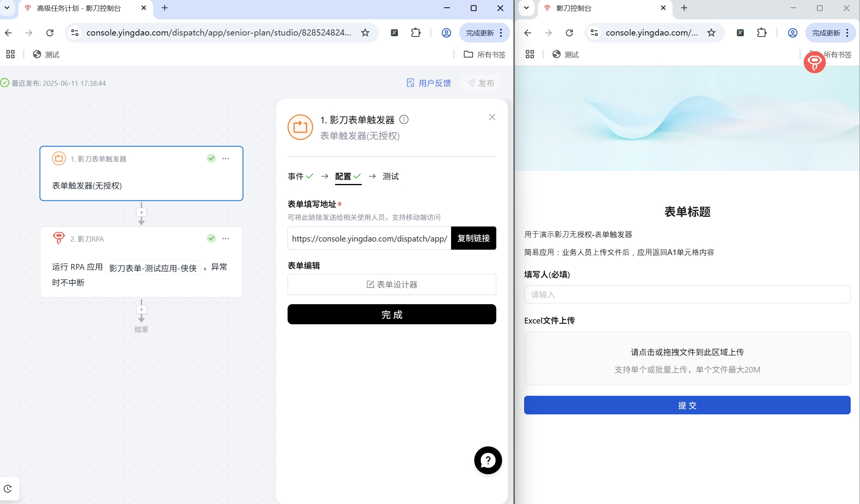Click the floating red 影刀 logo badge
The width and height of the screenshot is (860, 504).
click(814, 62)
